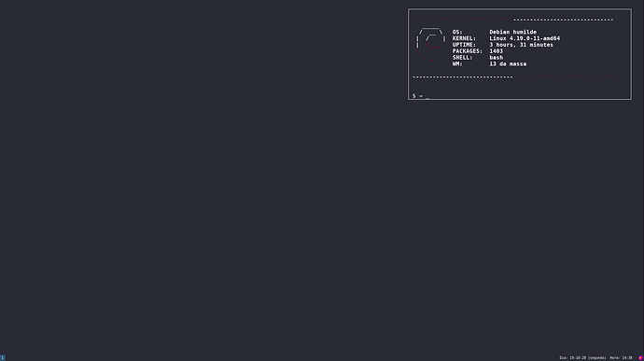Click the 'Hora:' time entry in status bar
The height and width of the screenshot is (361, 644).
pyautogui.click(x=621, y=357)
